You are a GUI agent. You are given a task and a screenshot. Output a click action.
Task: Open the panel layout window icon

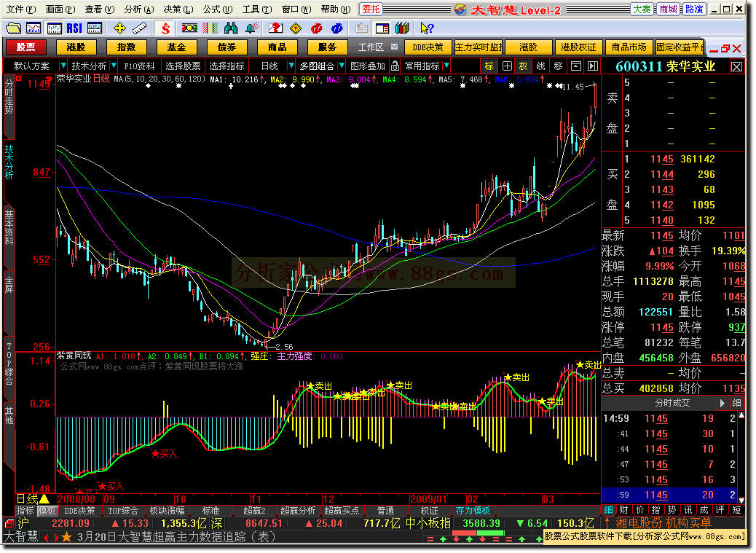[382, 28]
